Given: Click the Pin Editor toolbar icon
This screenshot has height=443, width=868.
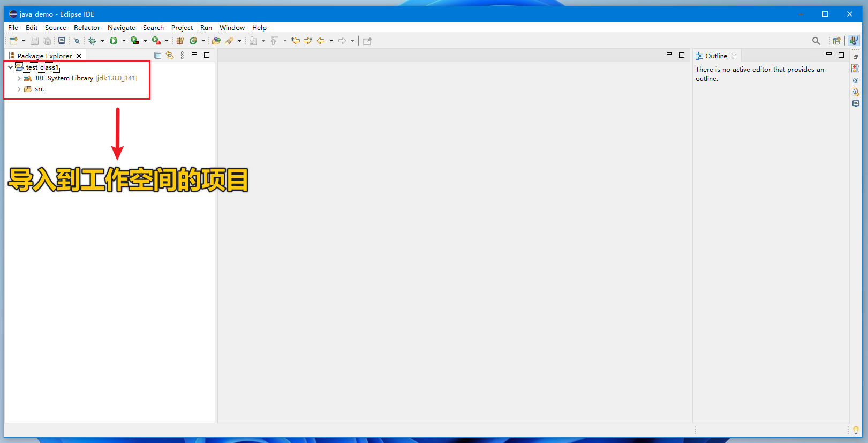Looking at the screenshot, I should click(367, 41).
